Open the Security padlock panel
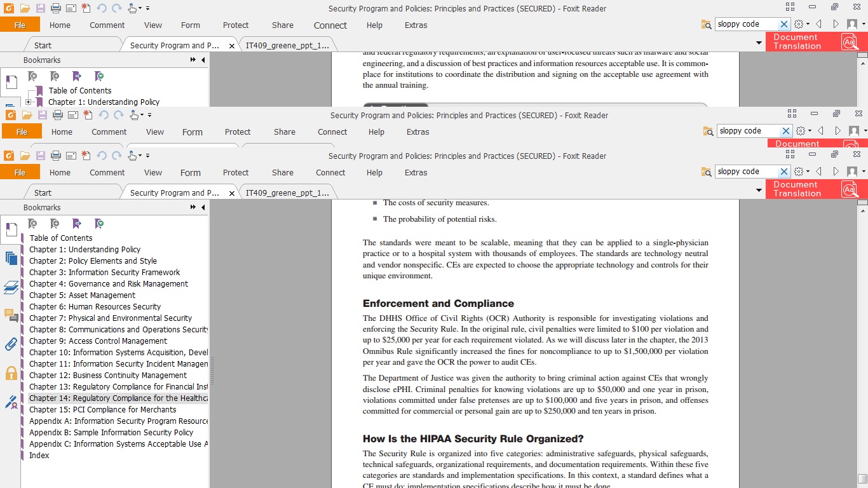The image size is (868, 488). (11, 373)
